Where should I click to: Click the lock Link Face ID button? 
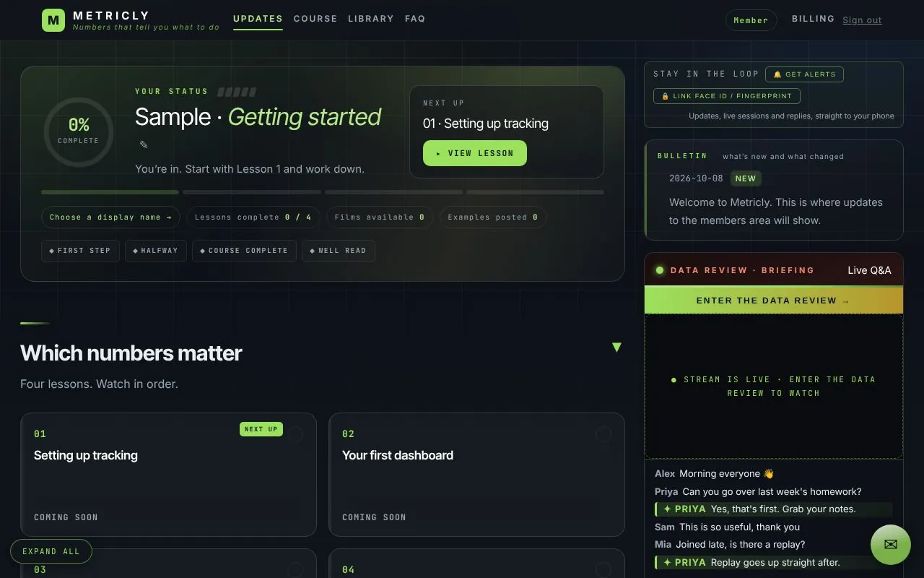(727, 96)
